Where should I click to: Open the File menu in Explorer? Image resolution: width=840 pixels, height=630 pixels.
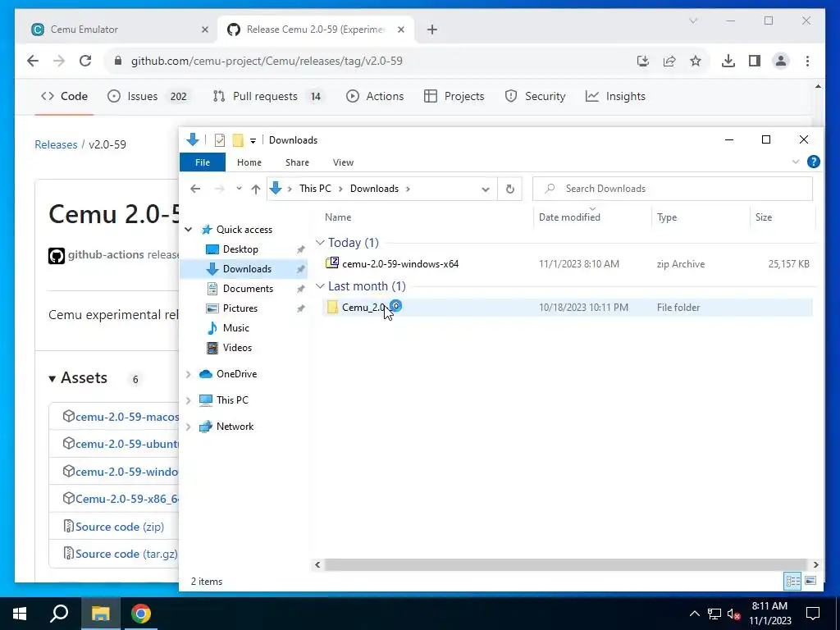[203, 162]
